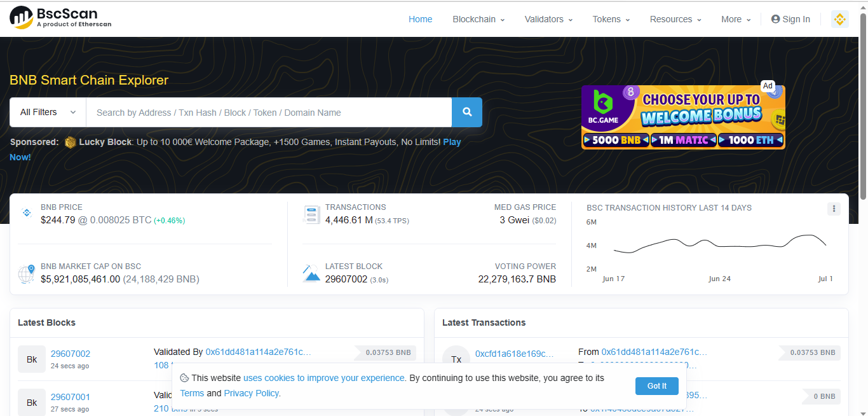The height and width of the screenshot is (416, 868).
Task: Click the BNB price diamond icon
Action: pos(27,212)
